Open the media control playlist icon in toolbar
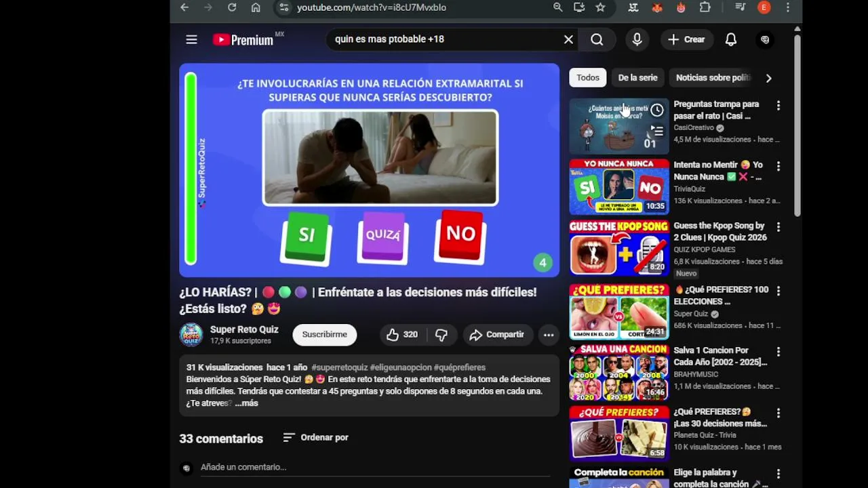The image size is (868, 488). pyautogui.click(x=740, y=7)
